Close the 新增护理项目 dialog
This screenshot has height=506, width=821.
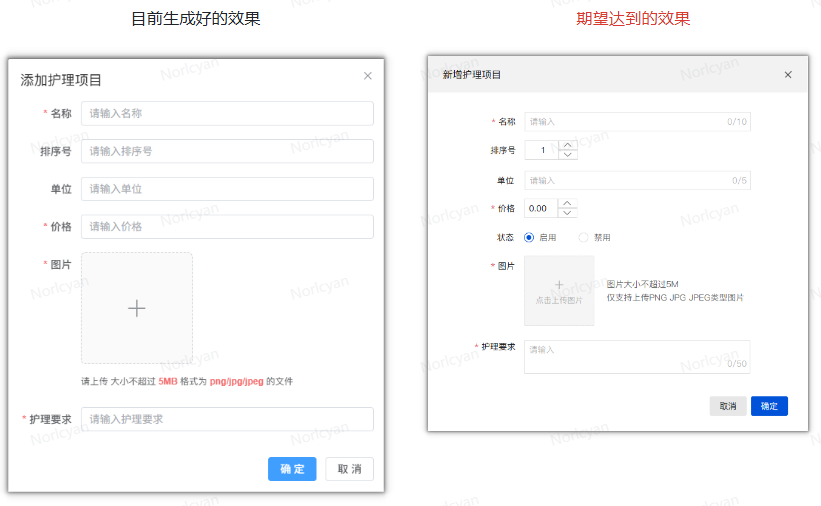click(x=788, y=75)
